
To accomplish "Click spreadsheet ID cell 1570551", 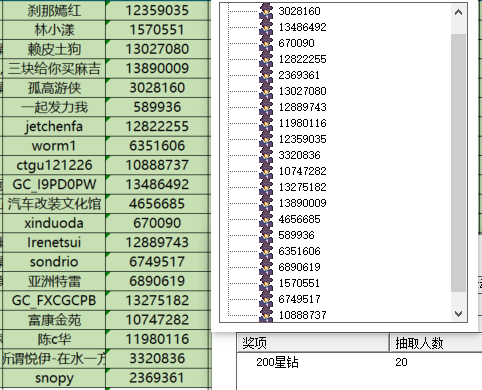I will point(157,30).
